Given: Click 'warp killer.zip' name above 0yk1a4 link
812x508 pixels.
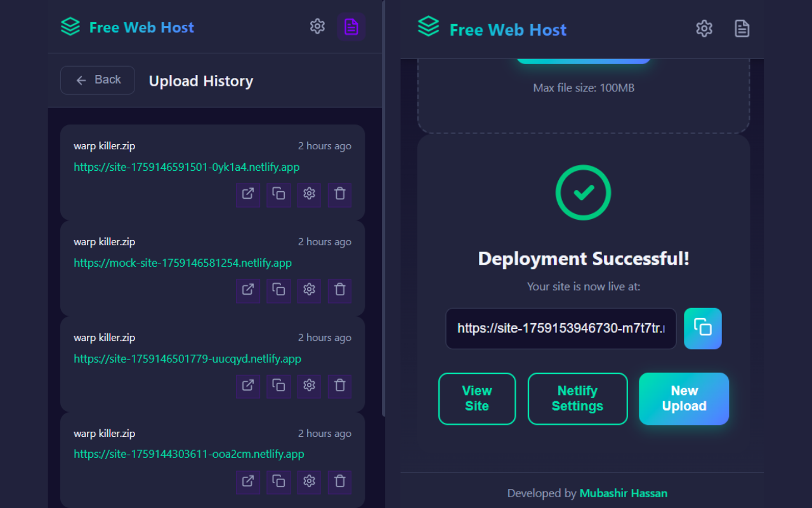Looking at the screenshot, I should [104, 146].
